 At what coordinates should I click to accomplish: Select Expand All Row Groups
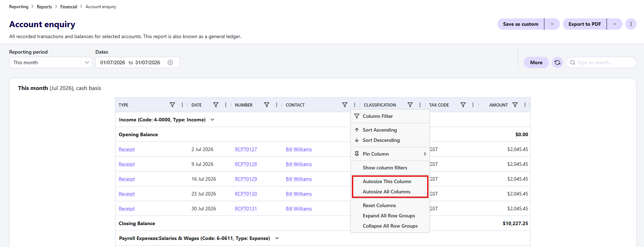tap(390, 216)
